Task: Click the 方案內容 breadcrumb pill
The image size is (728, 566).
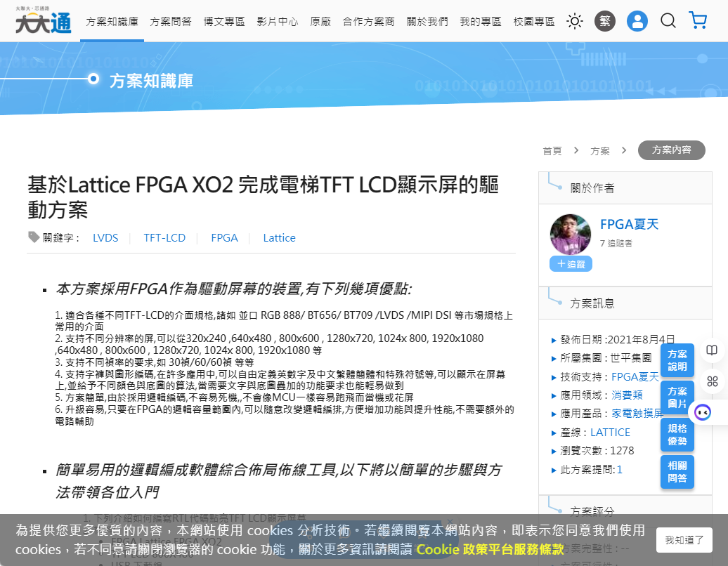Action: pyautogui.click(x=671, y=150)
